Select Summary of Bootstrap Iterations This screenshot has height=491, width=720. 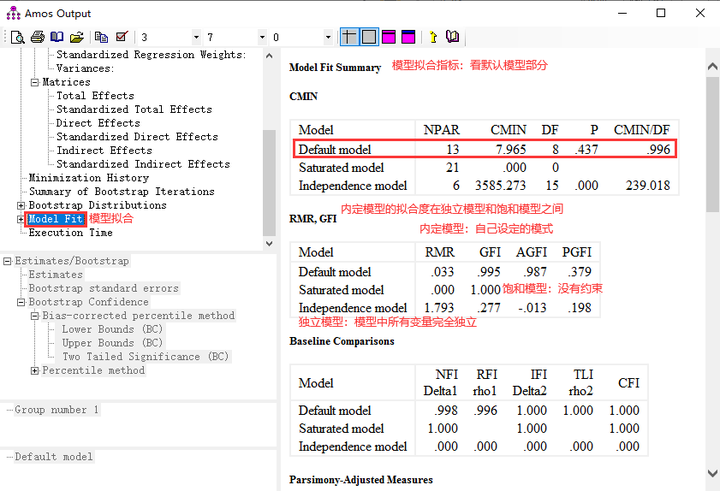pyautogui.click(x=122, y=192)
